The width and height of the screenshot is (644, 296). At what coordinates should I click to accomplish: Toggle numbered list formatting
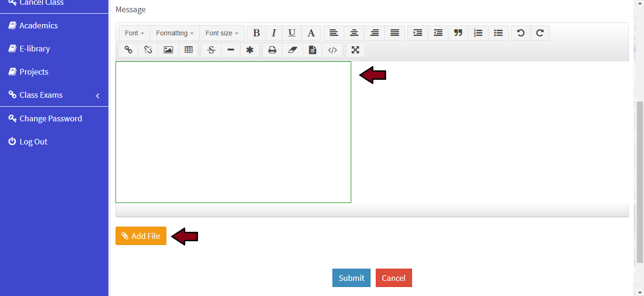click(x=478, y=33)
